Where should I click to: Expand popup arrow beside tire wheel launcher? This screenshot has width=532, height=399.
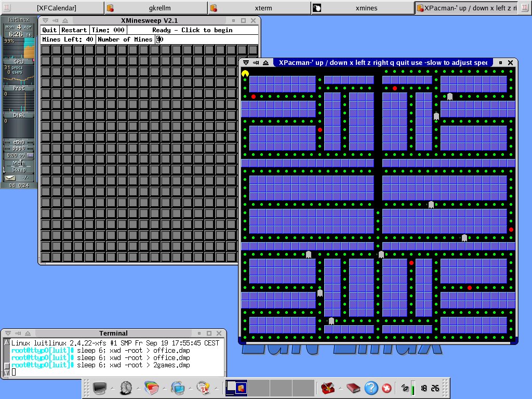point(138,389)
